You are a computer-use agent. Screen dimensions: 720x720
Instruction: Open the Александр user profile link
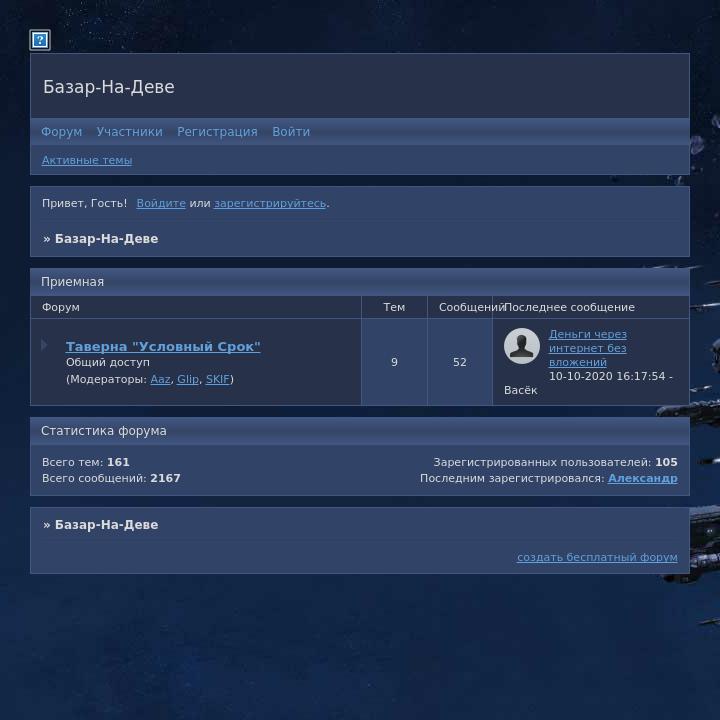(642, 478)
